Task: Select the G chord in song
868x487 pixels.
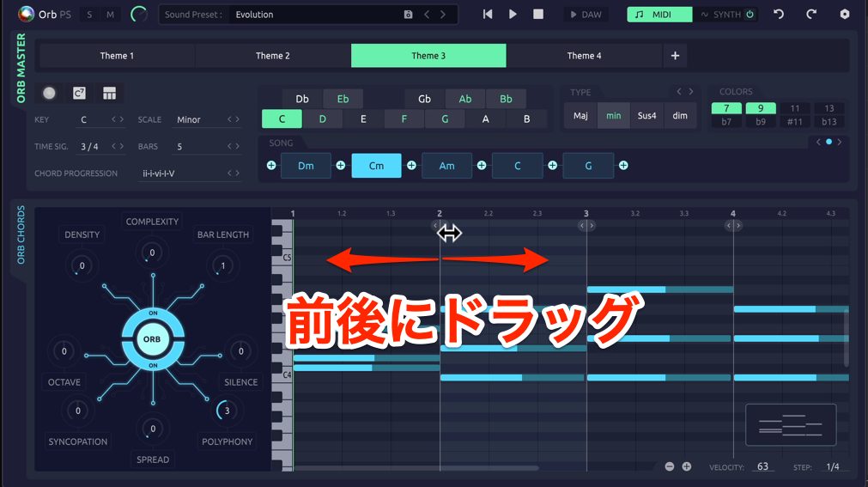Action: pyautogui.click(x=588, y=166)
